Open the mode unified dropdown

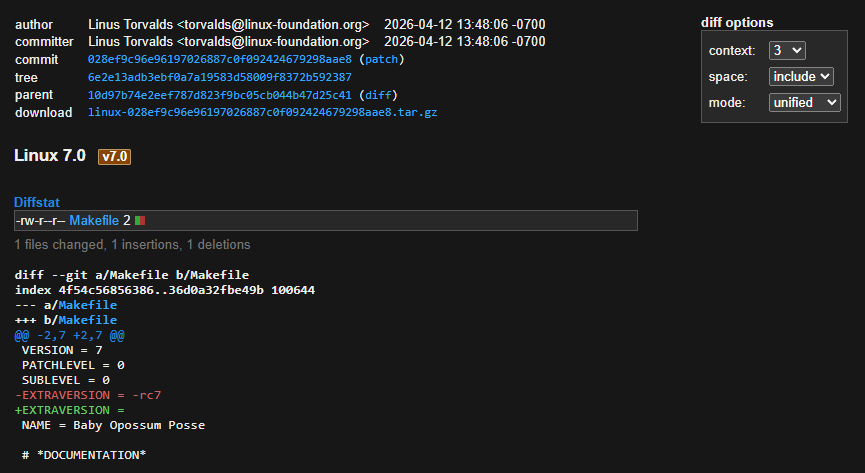point(804,102)
